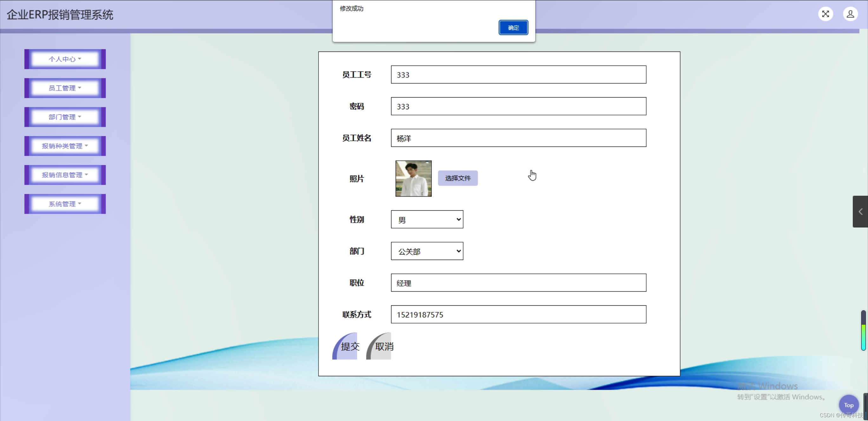Click the employee photo thumbnail
868x421 pixels.
[x=413, y=178]
